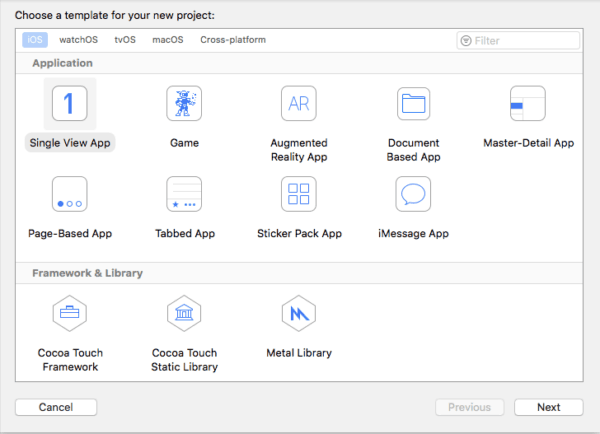Select the Cocoa Touch Static Library icon
600x434 pixels.
(x=184, y=313)
